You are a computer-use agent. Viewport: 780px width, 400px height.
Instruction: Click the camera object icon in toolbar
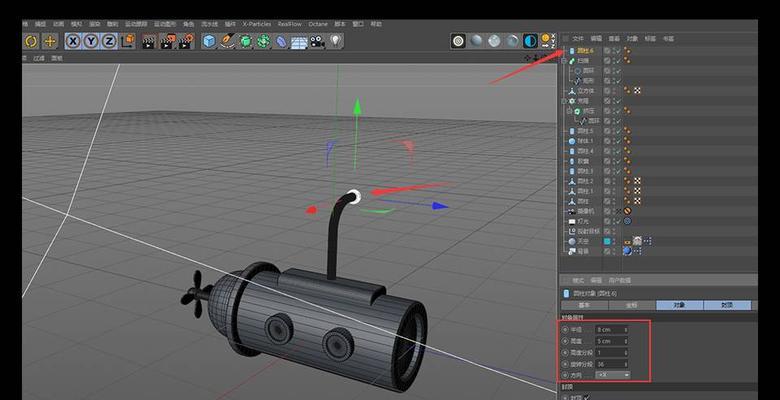[317, 41]
